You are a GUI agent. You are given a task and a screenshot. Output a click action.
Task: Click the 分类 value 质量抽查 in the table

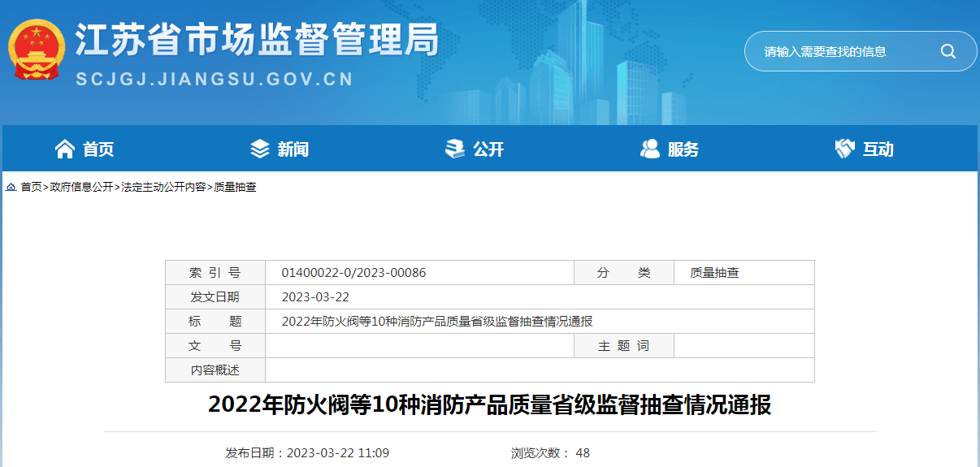pyautogui.click(x=715, y=273)
